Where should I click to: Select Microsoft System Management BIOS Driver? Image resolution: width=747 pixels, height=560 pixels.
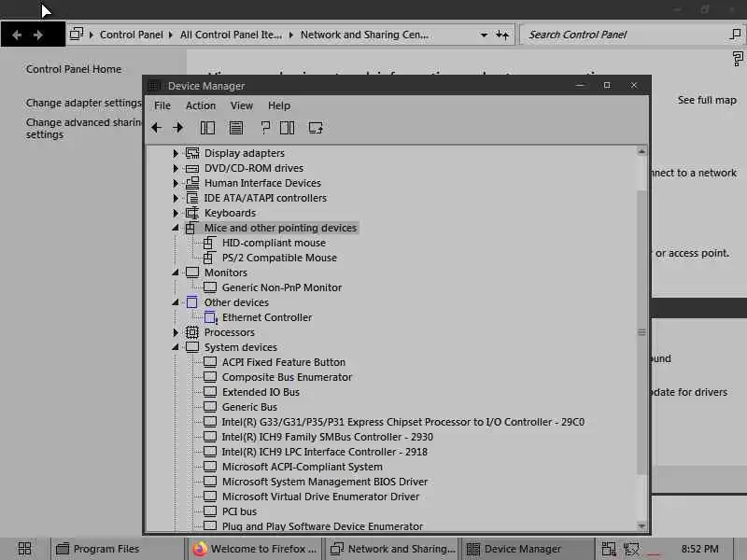[325, 482]
